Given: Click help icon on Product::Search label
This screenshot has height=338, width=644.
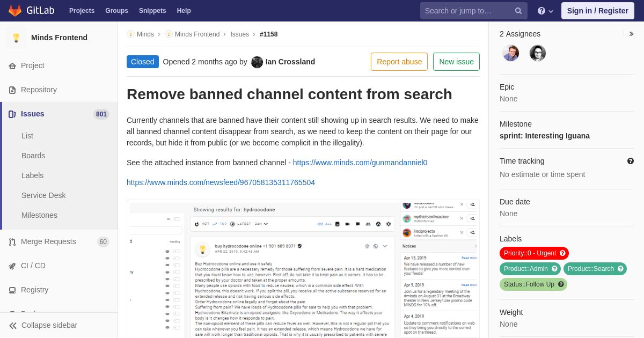Looking at the screenshot, I should pos(620,269).
